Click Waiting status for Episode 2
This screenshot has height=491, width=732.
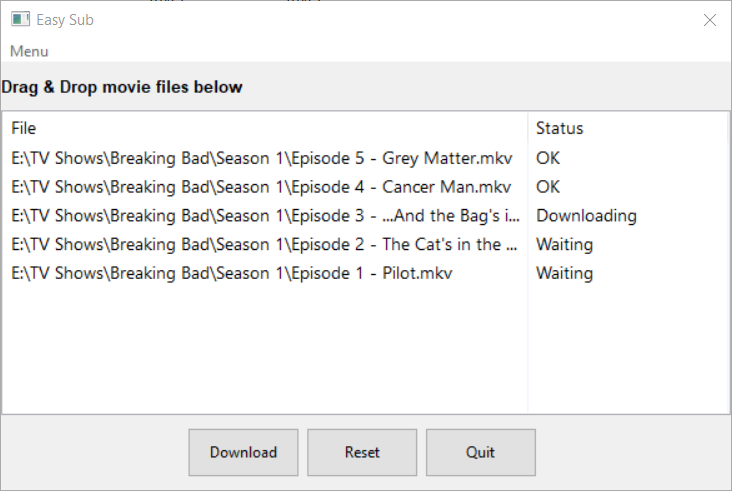(564, 244)
